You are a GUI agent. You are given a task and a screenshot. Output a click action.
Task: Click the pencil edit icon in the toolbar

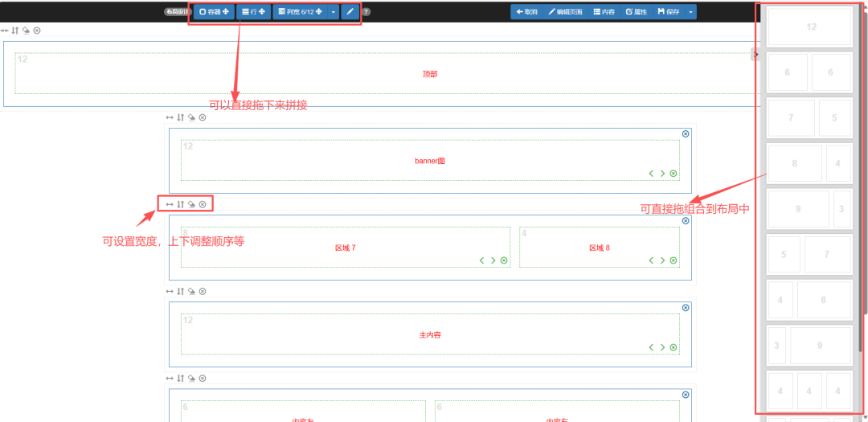(x=350, y=11)
